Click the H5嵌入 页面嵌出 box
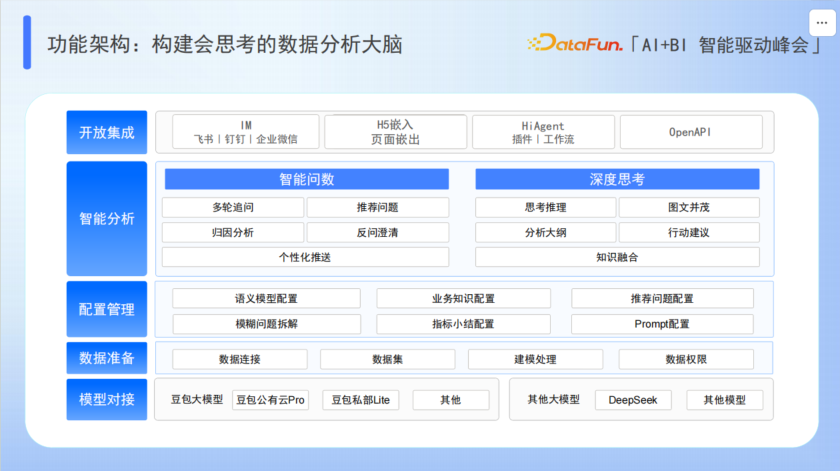 [x=395, y=132]
